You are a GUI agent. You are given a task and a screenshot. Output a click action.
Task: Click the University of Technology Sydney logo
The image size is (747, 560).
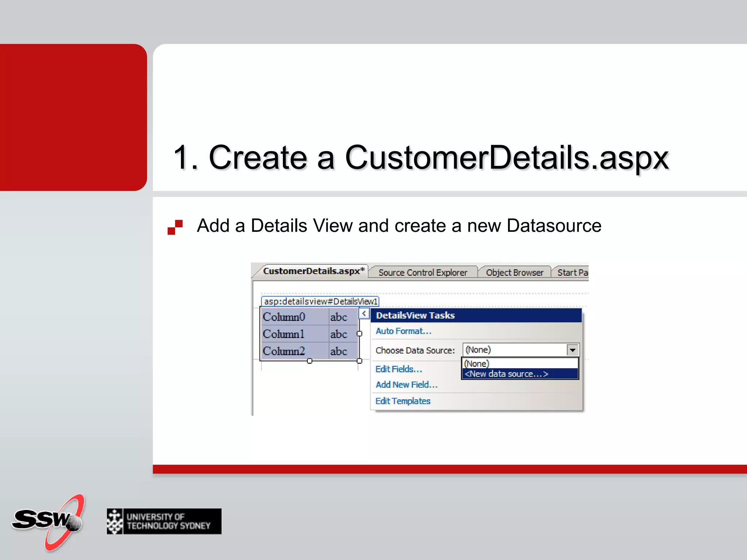[x=164, y=521]
